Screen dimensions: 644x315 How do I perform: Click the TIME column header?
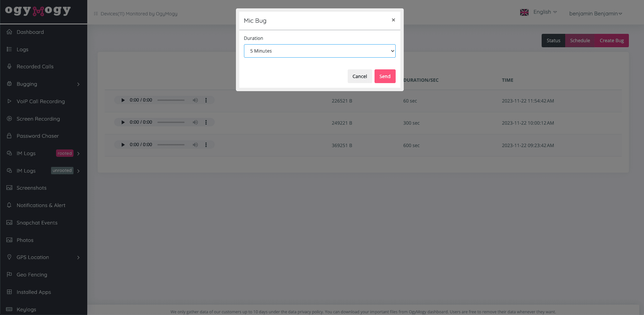507,80
